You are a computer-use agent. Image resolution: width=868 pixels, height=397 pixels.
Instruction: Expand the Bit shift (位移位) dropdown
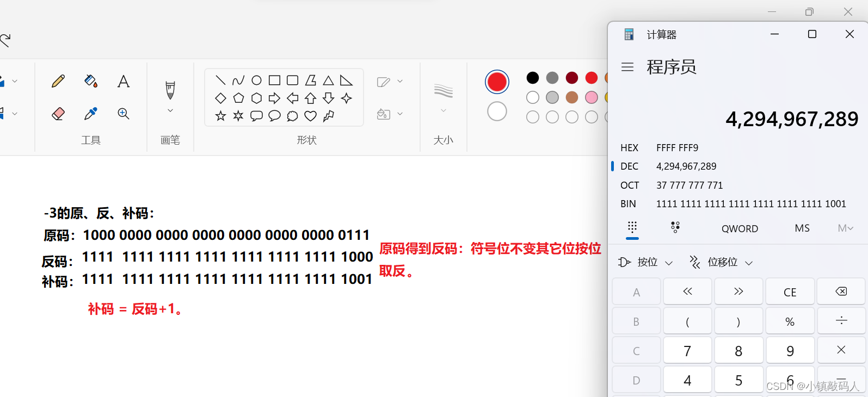721,263
